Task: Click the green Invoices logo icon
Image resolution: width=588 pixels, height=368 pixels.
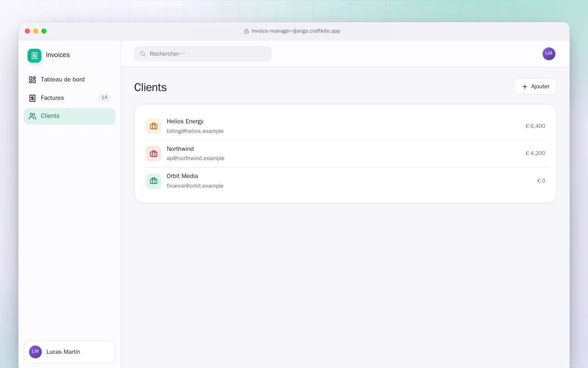Action: tap(34, 56)
